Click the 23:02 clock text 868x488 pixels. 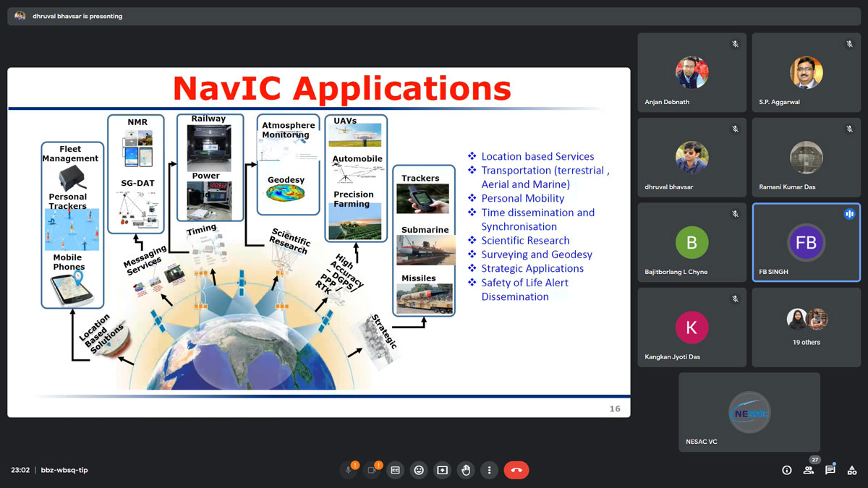[x=20, y=470]
